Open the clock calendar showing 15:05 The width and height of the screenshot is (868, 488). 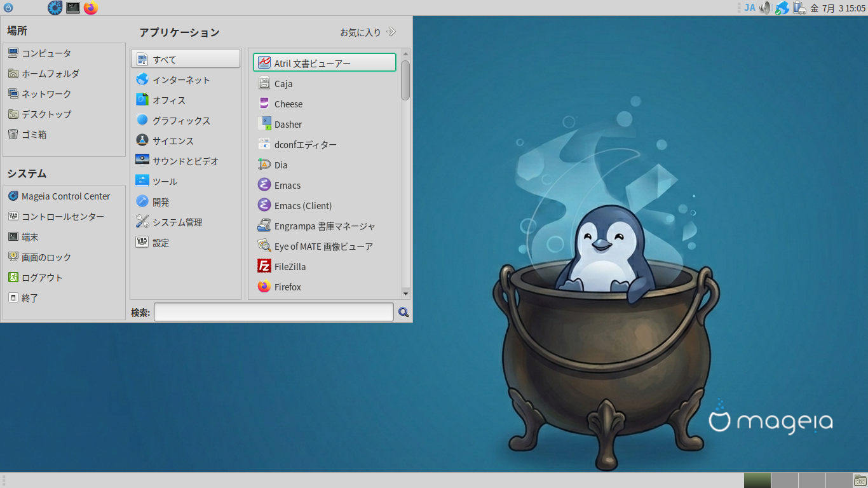(837, 8)
